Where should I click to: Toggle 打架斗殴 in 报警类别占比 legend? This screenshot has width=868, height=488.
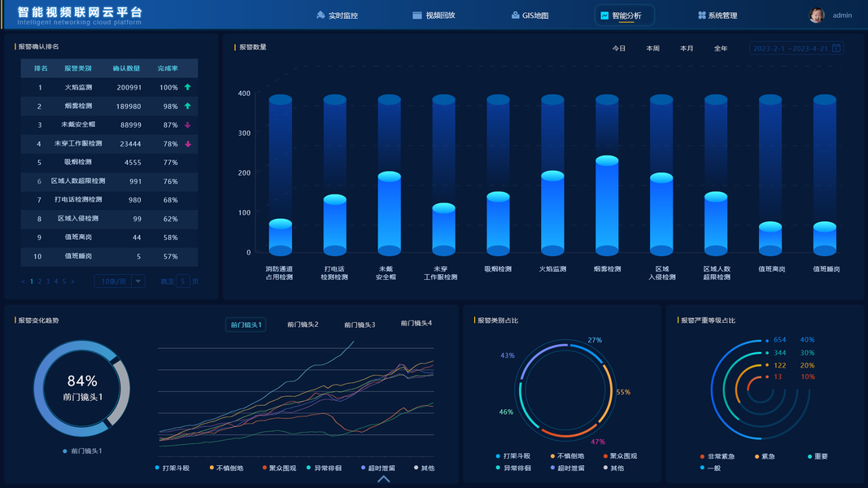click(x=513, y=456)
